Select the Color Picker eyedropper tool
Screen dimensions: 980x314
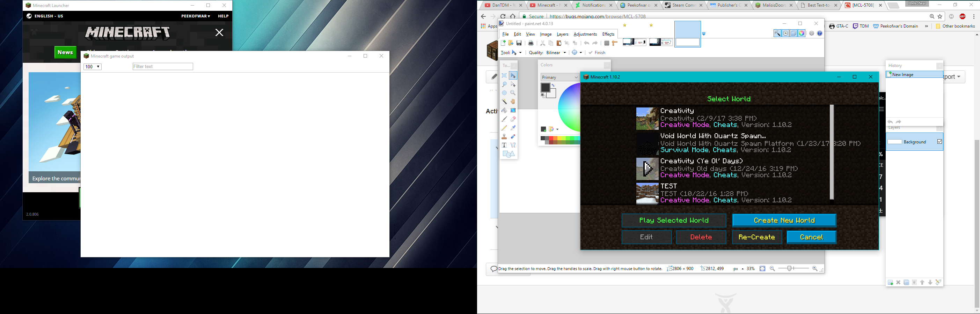513,128
